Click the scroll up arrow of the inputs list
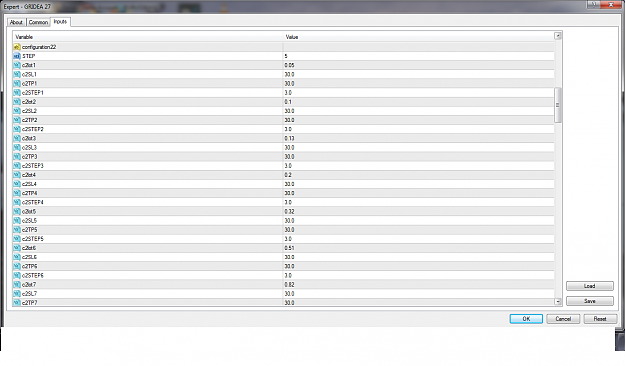 pyautogui.click(x=558, y=36)
